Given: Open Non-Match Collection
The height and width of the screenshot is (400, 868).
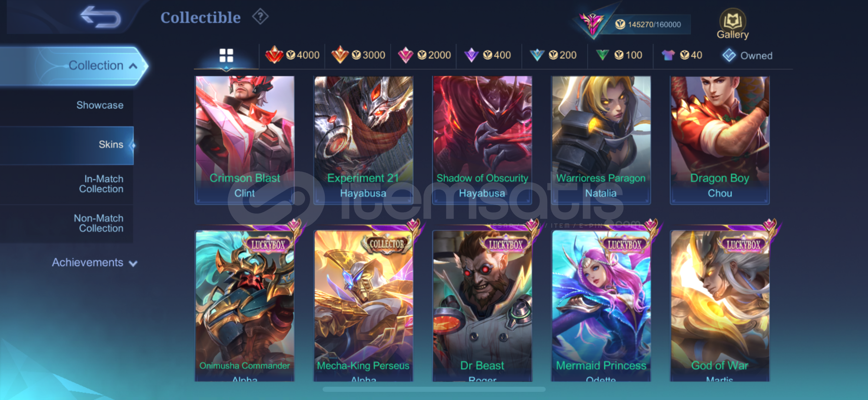Looking at the screenshot, I should tap(98, 223).
